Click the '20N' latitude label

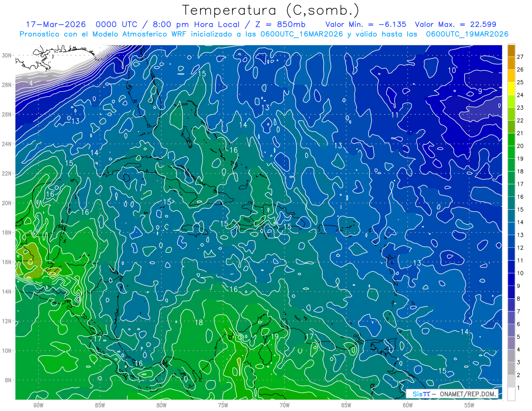click(x=7, y=203)
